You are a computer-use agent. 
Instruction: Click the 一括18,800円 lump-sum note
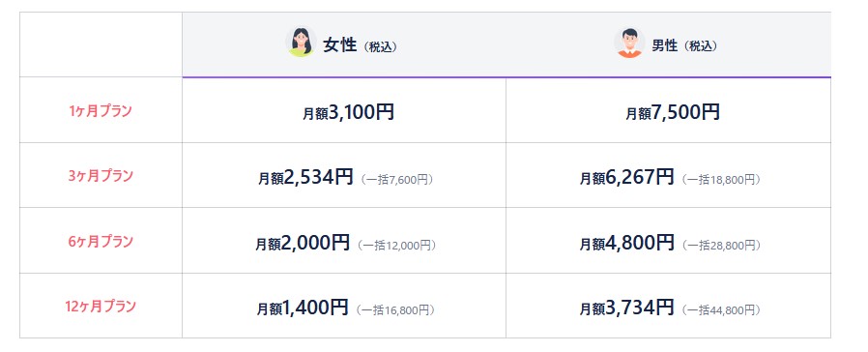pyautogui.click(x=721, y=179)
